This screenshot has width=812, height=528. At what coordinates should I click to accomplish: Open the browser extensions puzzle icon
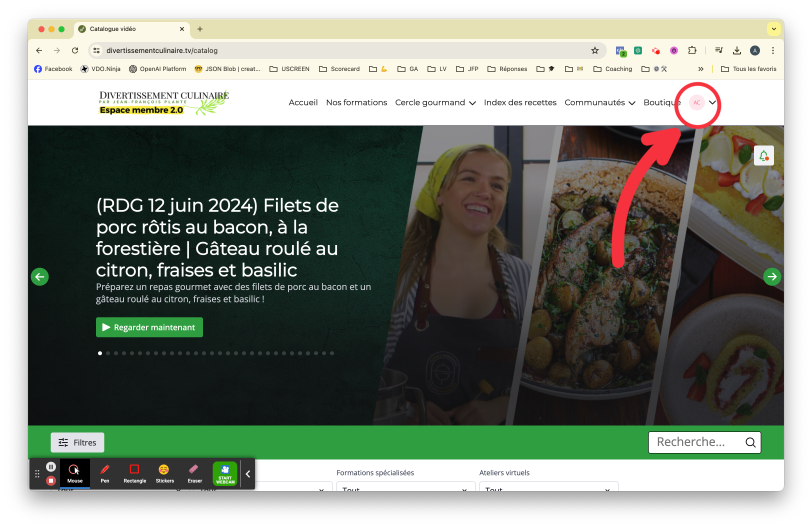692,50
